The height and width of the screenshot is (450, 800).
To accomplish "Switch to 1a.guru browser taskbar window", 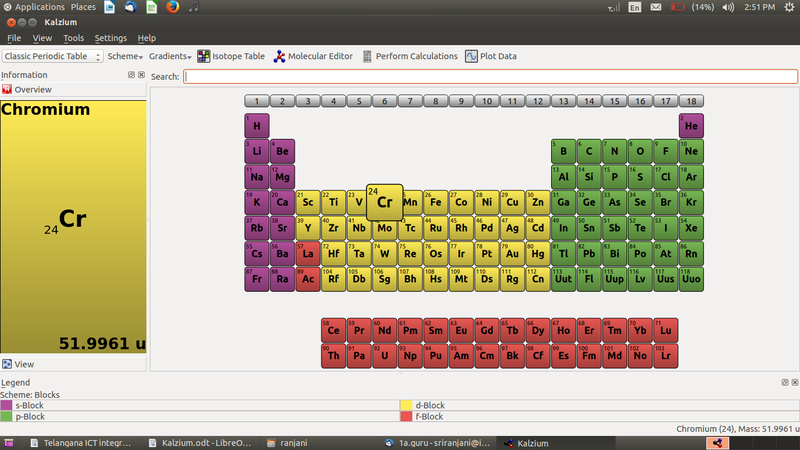I will (x=439, y=443).
